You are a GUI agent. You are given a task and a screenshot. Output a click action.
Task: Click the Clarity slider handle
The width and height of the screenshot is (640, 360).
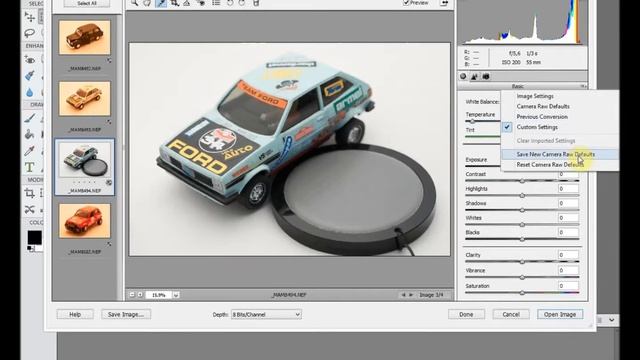tap(522, 262)
